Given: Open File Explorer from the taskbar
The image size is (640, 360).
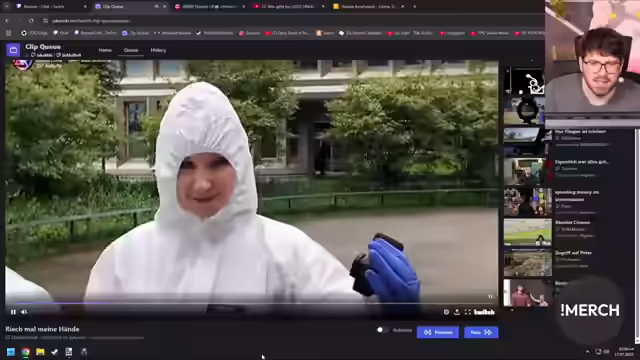Looking at the screenshot, I should (40, 352).
